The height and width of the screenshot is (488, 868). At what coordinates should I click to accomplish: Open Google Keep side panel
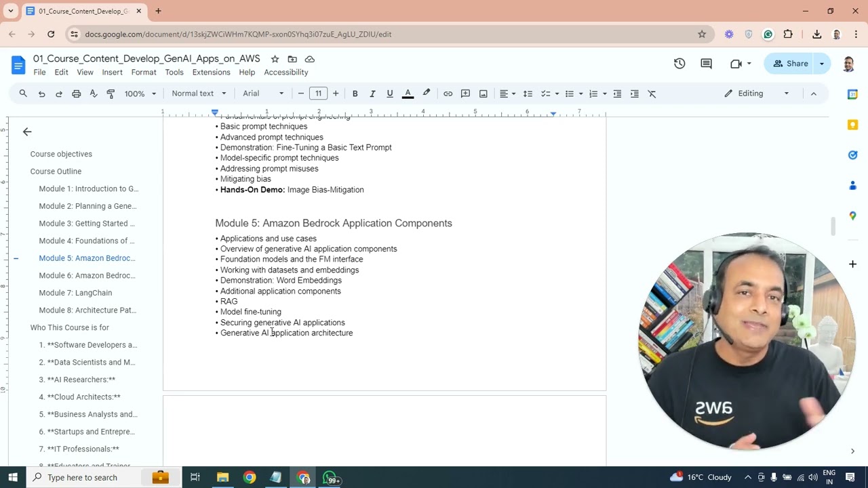852,125
